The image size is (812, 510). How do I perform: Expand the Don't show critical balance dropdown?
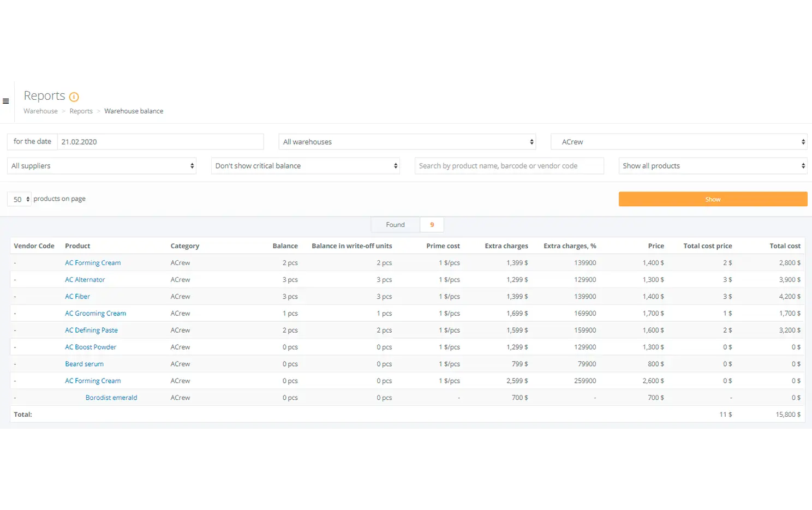tap(305, 166)
